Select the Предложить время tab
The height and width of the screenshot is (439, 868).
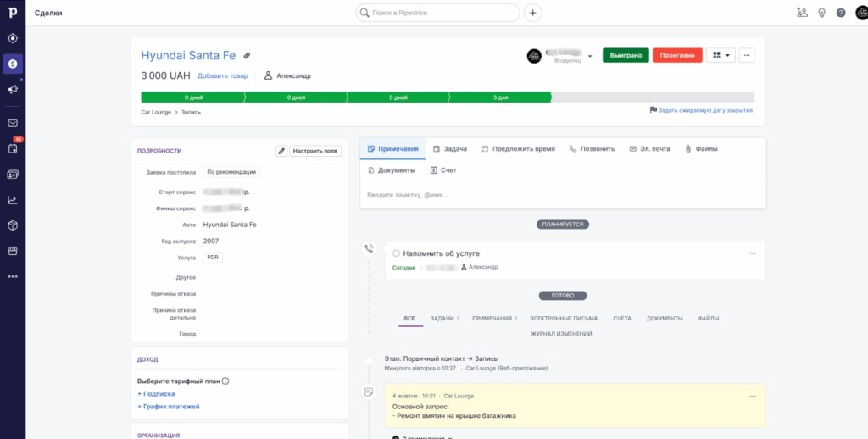coord(518,149)
